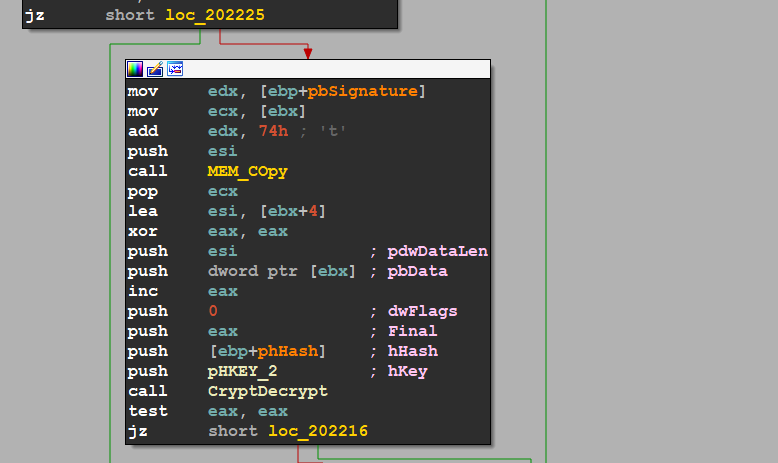Image resolution: width=778 pixels, height=463 pixels.
Task: Click the phHash variable in push instruction
Action: [287, 351]
